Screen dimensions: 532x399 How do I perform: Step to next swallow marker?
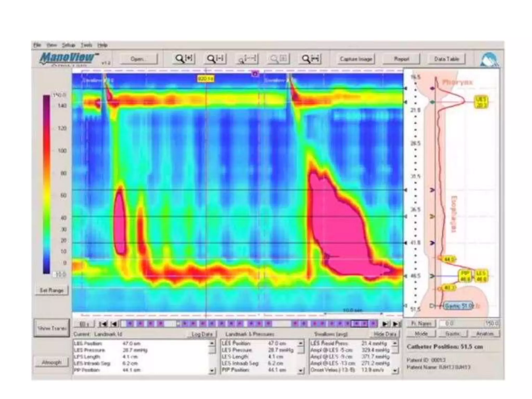(385, 324)
